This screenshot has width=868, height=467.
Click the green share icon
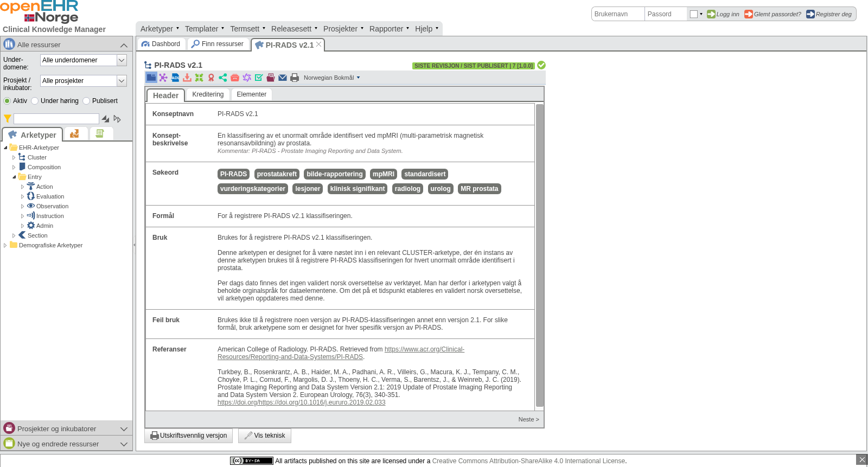223,78
